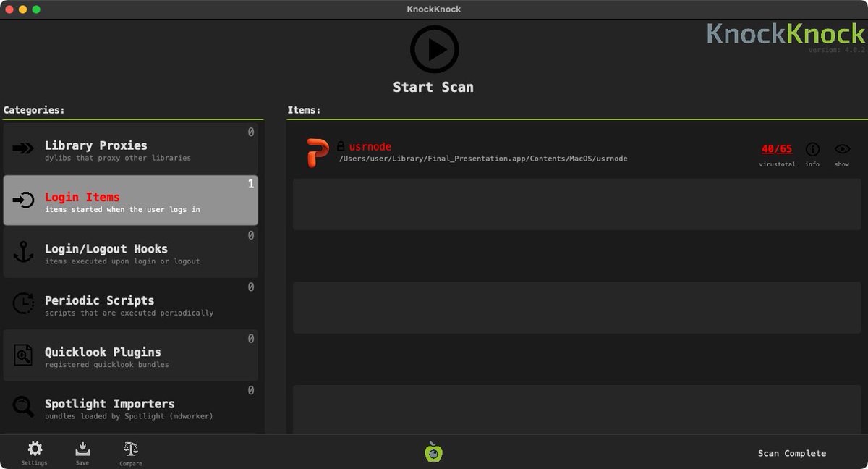Click the count badge on Login Items

251,184
